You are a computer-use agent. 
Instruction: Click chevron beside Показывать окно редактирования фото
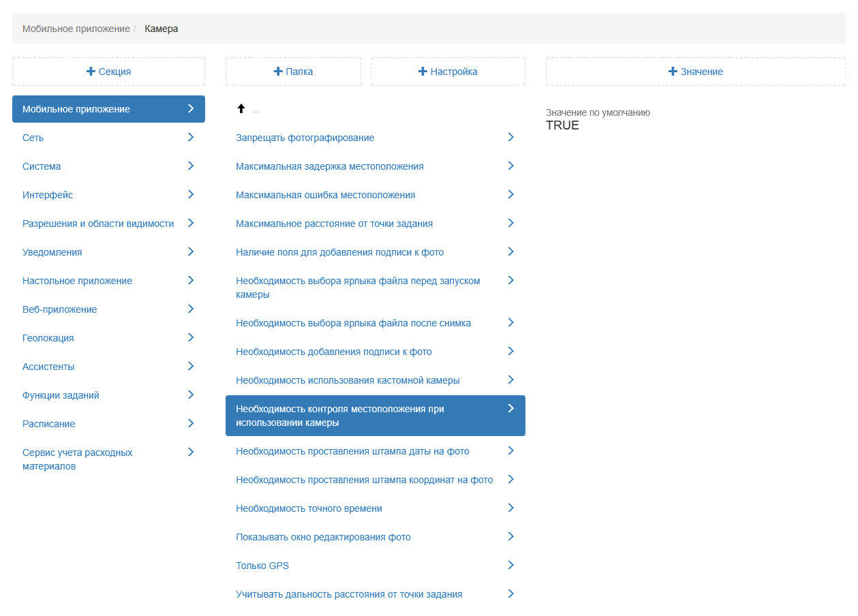point(510,537)
